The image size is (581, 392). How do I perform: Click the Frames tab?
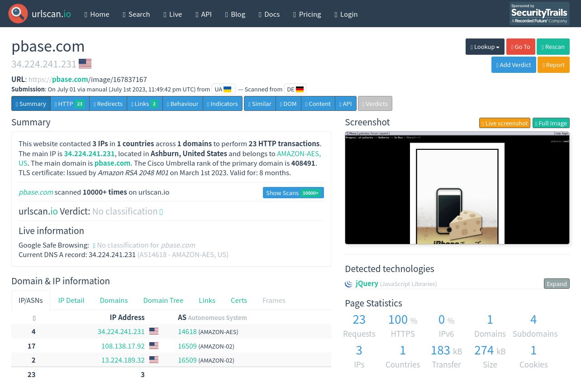pyautogui.click(x=274, y=300)
